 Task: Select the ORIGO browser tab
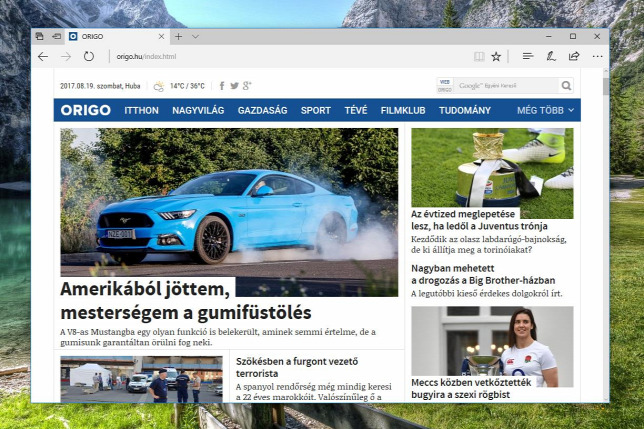coord(117,37)
